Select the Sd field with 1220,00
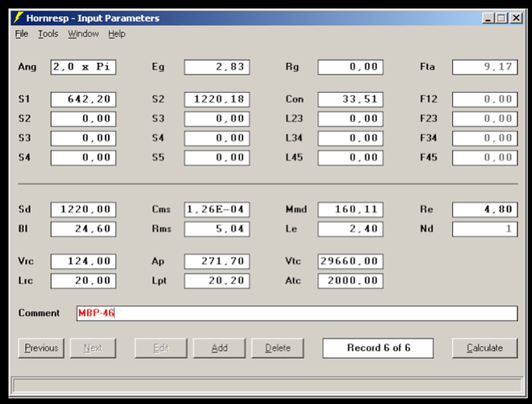Screen dimensions: 532x404 pos(83,209)
